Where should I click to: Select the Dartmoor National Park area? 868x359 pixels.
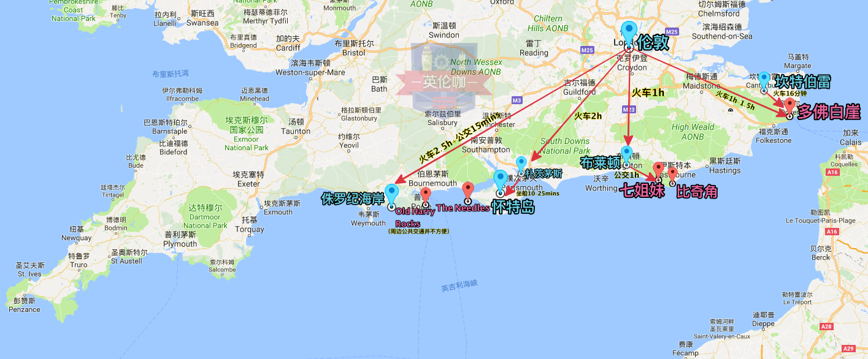pos(204,217)
